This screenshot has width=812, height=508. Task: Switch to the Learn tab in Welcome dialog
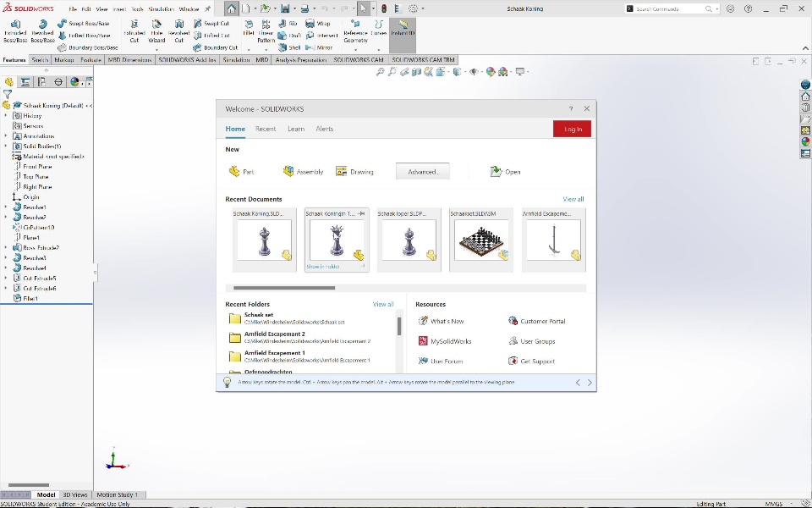click(x=296, y=129)
